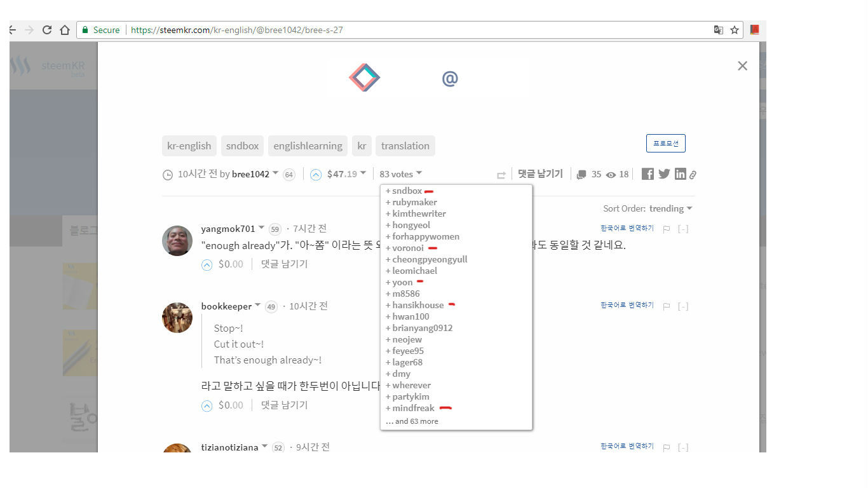The width and height of the screenshot is (868, 488).
Task: Flag yangmok701's comment
Action: coord(665,228)
